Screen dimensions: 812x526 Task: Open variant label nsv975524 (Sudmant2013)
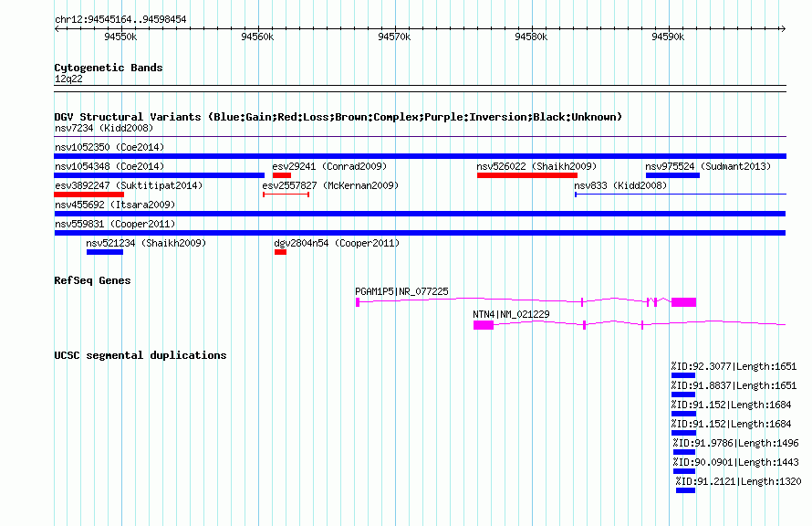click(x=708, y=166)
